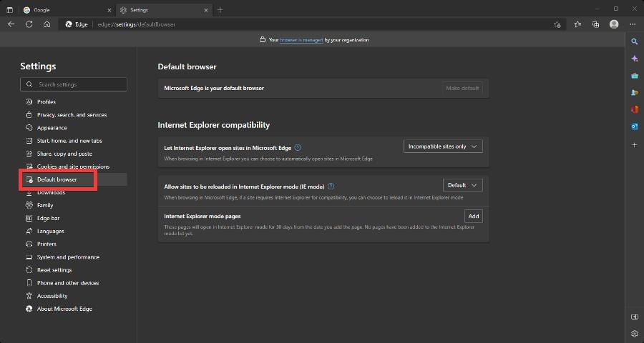Viewport: 644px width, 343px height.
Task: Switch to the Settings tab
Action: [165, 10]
